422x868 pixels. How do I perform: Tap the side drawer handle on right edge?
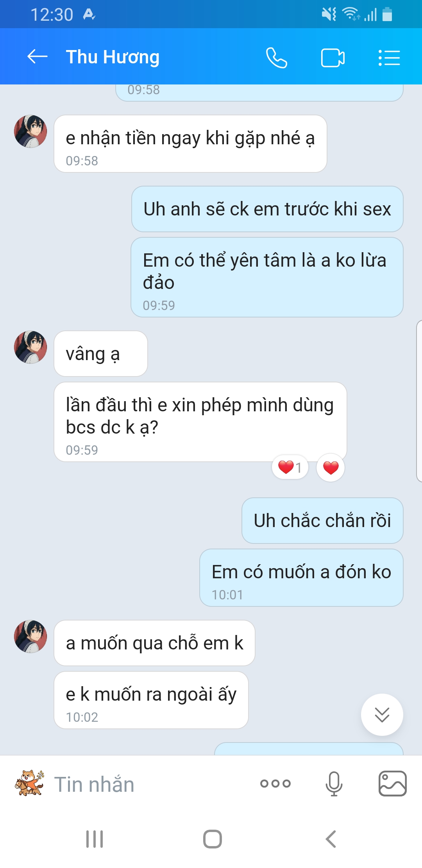click(419, 401)
